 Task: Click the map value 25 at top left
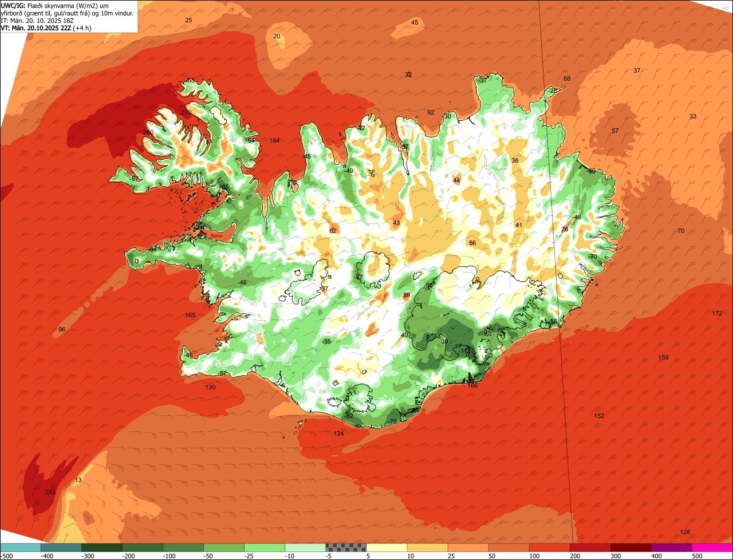click(x=188, y=20)
